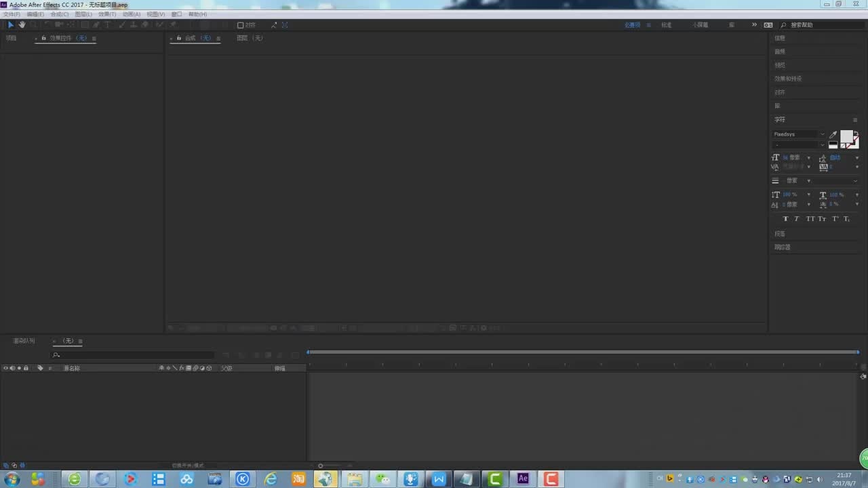Open the 帮助(H) menu
This screenshot has width=868, height=488.
[x=198, y=14]
